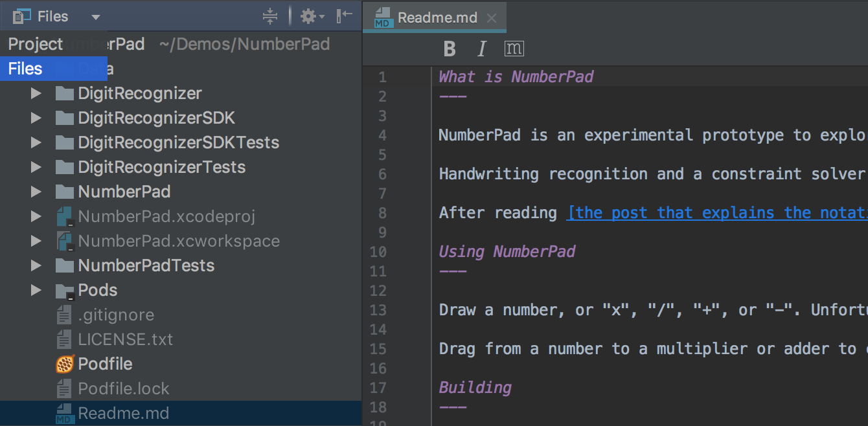Click the collapse all icon
Screen dimensions: 868x426
[x=270, y=16]
